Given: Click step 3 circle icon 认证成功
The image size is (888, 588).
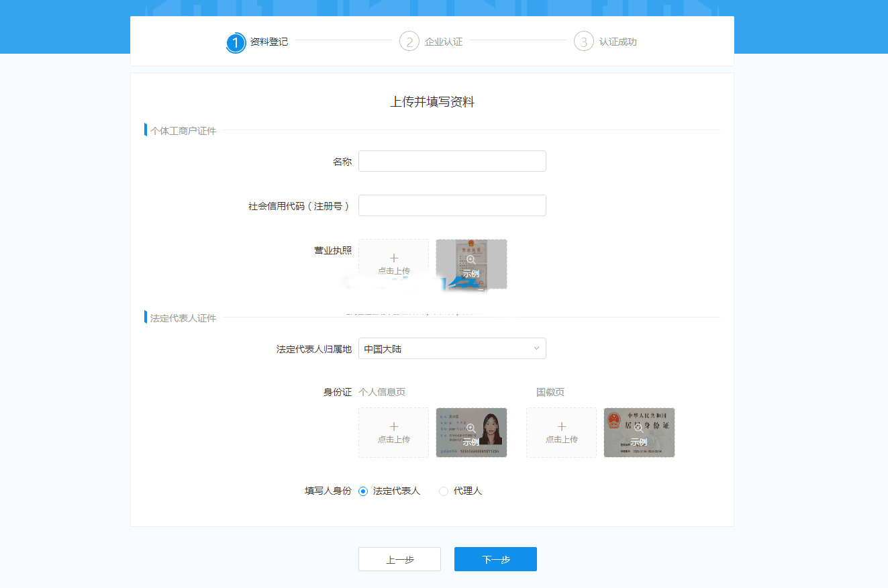Looking at the screenshot, I should click(584, 42).
